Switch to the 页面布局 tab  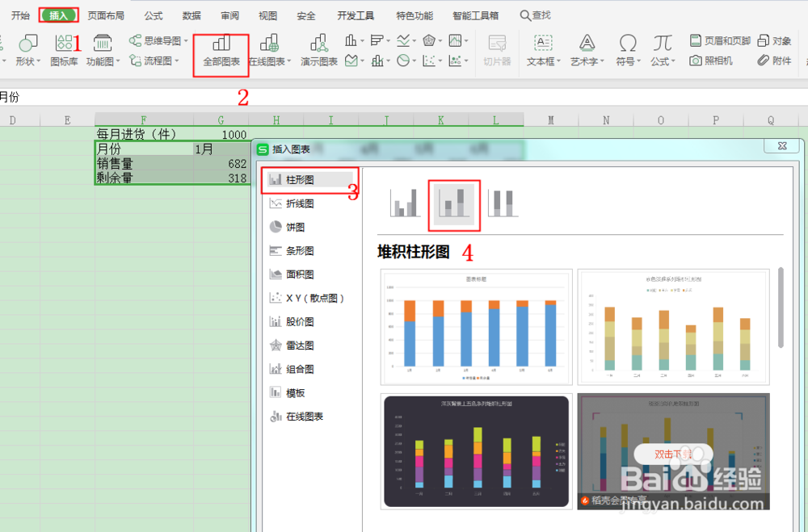106,15
